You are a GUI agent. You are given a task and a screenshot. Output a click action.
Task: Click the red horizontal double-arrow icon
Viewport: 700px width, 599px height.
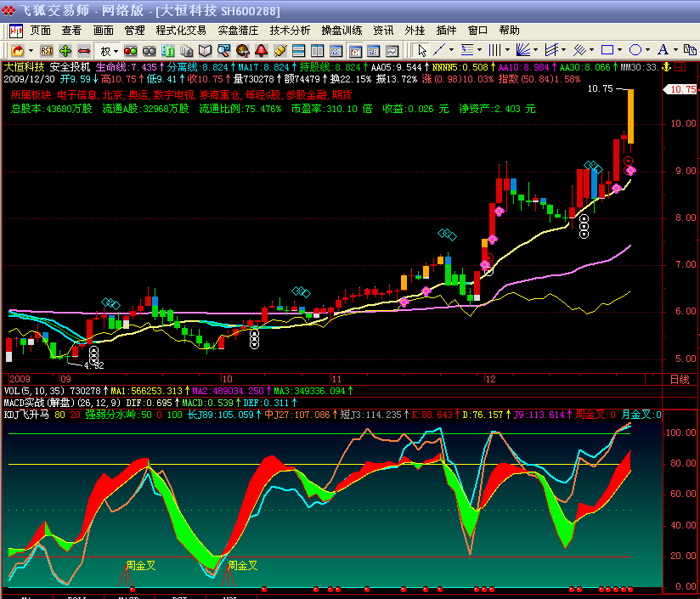pos(84,50)
